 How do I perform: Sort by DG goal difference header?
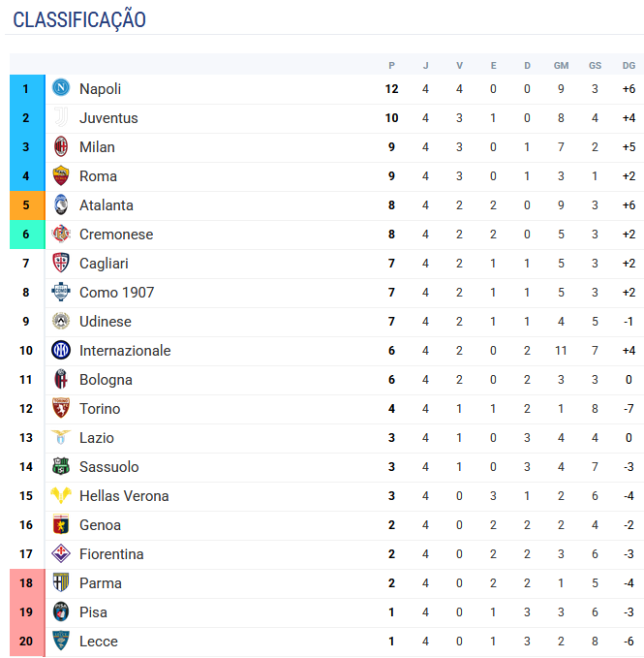coord(629,66)
